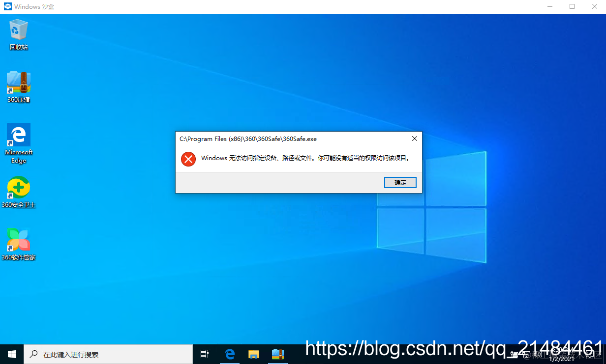Screen dimensions: 606x364
Task: Click the error message text in the dialog
Action: click(305, 158)
